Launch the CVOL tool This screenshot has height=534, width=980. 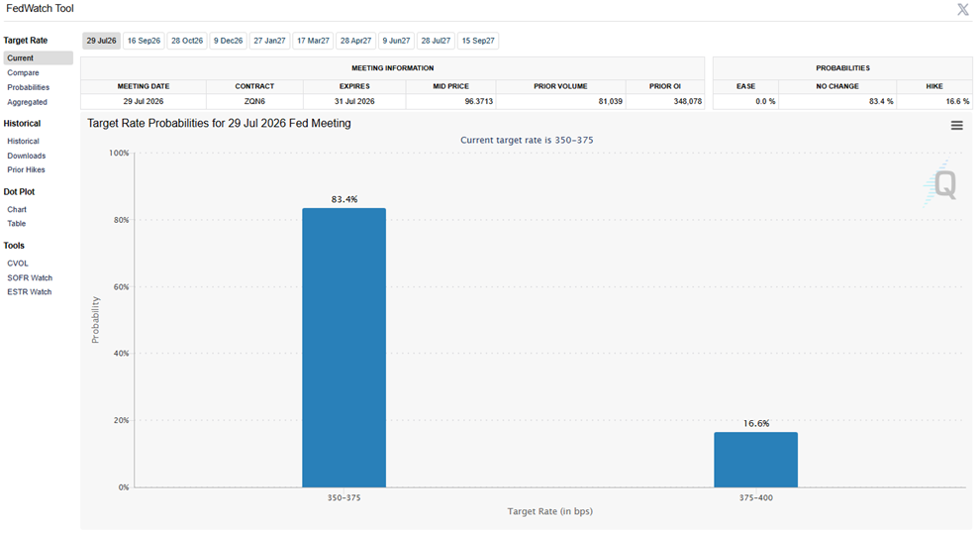18,264
